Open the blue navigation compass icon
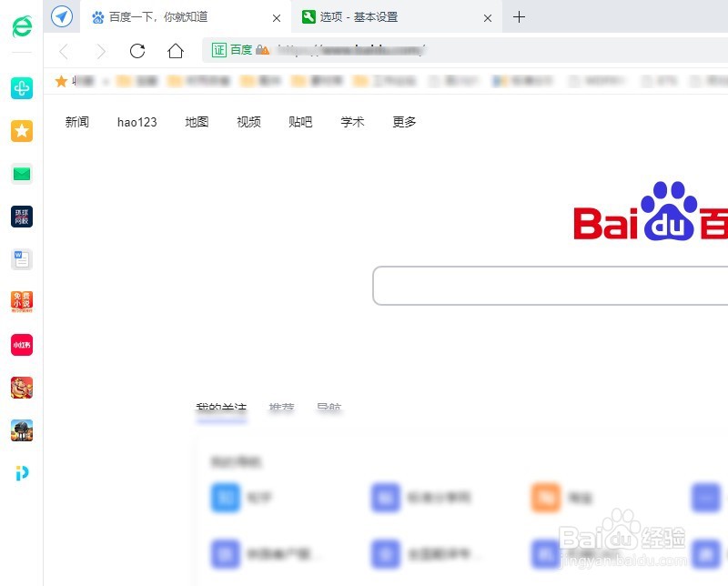728x586 pixels. tap(62, 17)
